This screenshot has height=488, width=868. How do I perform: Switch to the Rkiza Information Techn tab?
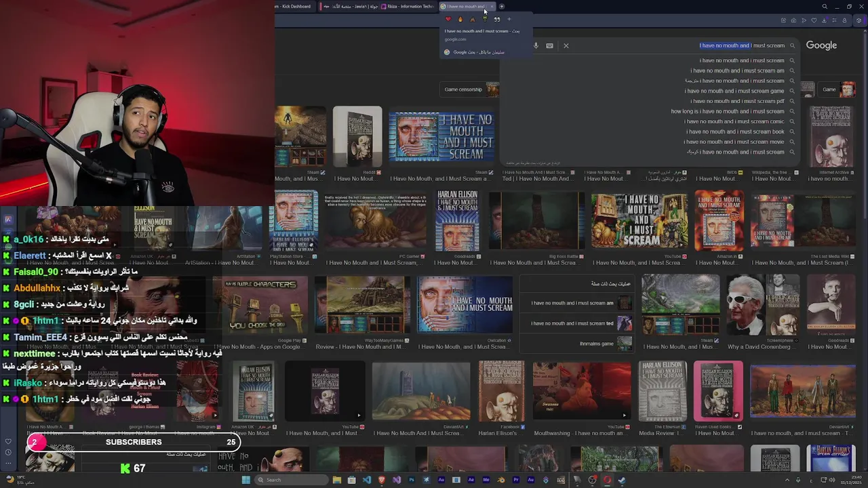click(x=409, y=7)
